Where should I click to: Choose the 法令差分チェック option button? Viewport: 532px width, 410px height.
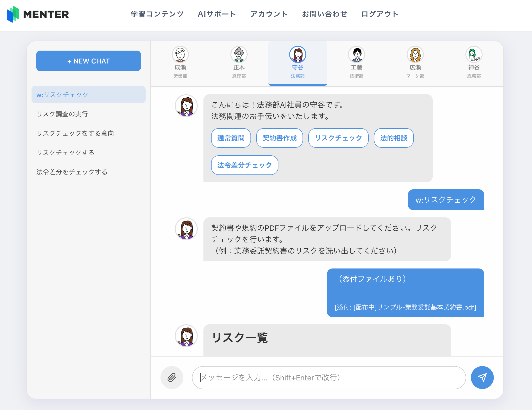[244, 165]
